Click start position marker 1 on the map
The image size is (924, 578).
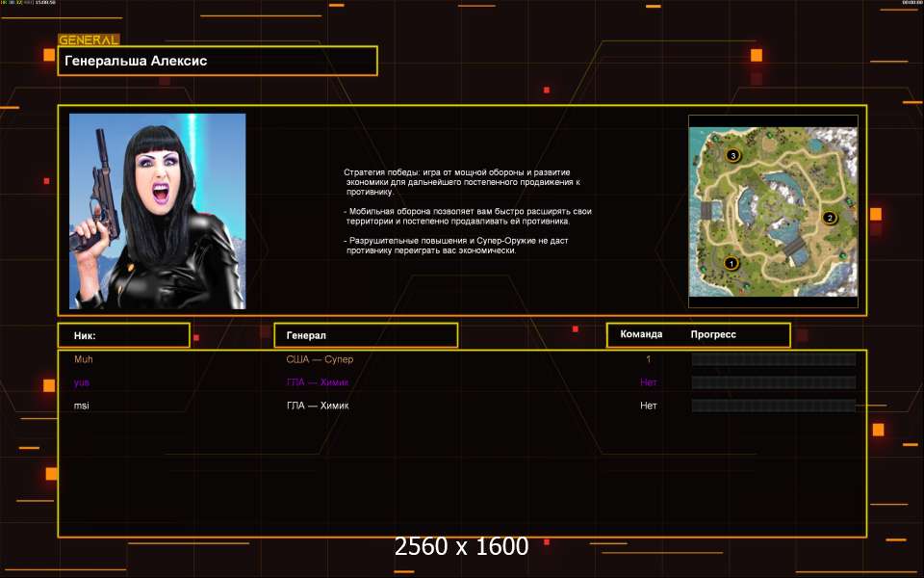point(730,263)
